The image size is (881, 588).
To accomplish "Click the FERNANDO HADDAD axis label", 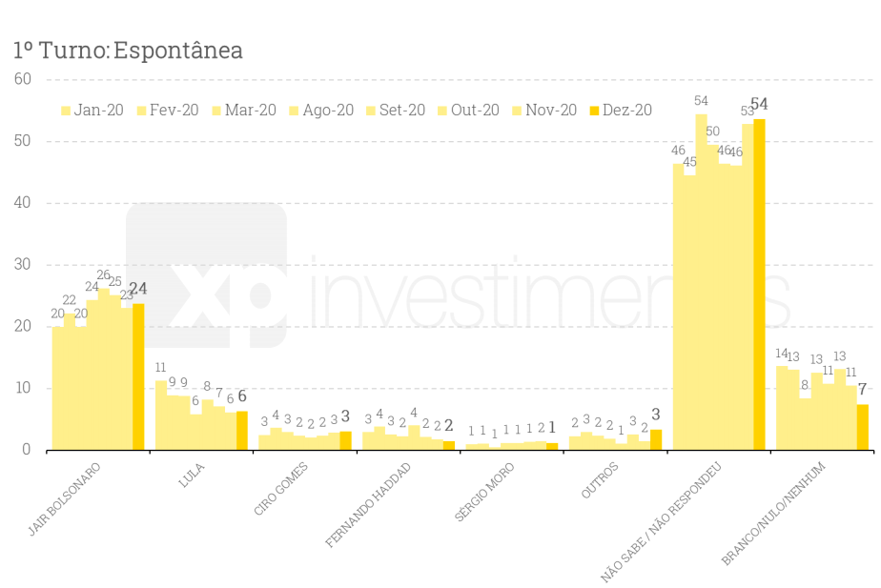I will [x=369, y=504].
